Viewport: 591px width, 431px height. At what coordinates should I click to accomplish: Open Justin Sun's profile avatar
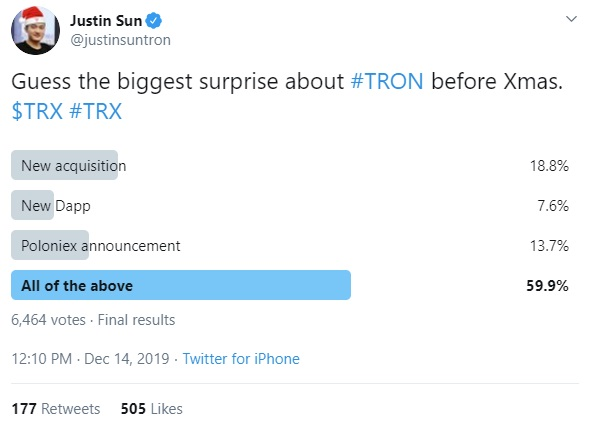[35, 31]
